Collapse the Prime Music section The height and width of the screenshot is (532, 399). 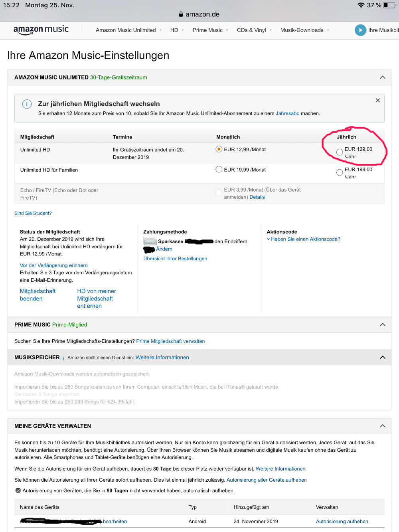pos(382,324)
